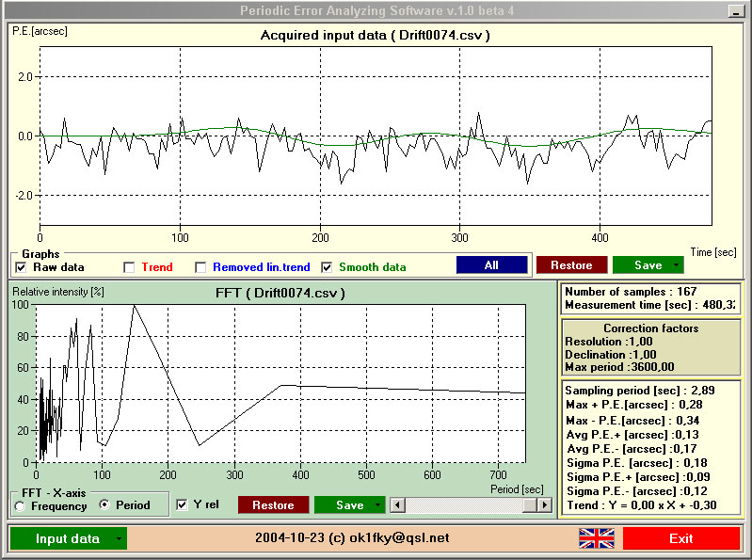The image size is (752, 560).
Task: Click the 'Sigma P.E.+ [arcsec] :0,09' text
Action: (638, 477)
